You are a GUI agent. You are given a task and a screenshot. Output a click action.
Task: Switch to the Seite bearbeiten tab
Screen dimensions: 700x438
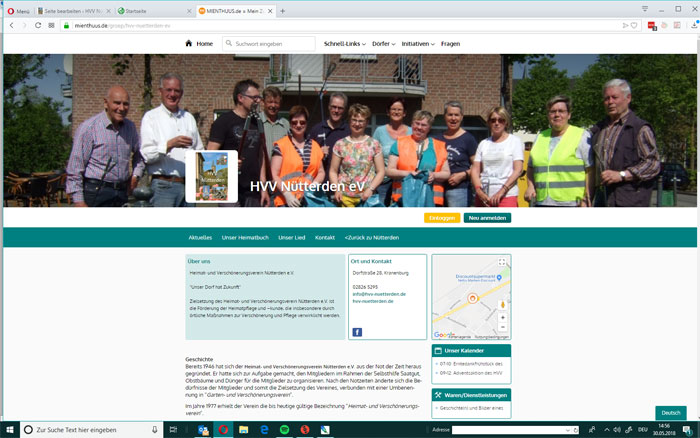tap(74, 11)
